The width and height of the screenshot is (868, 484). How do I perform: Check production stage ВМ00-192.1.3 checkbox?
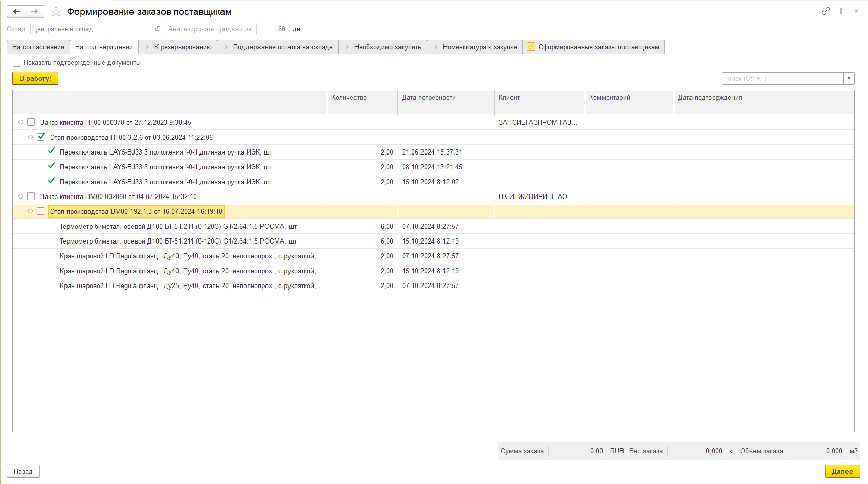[x=41, y=211]
